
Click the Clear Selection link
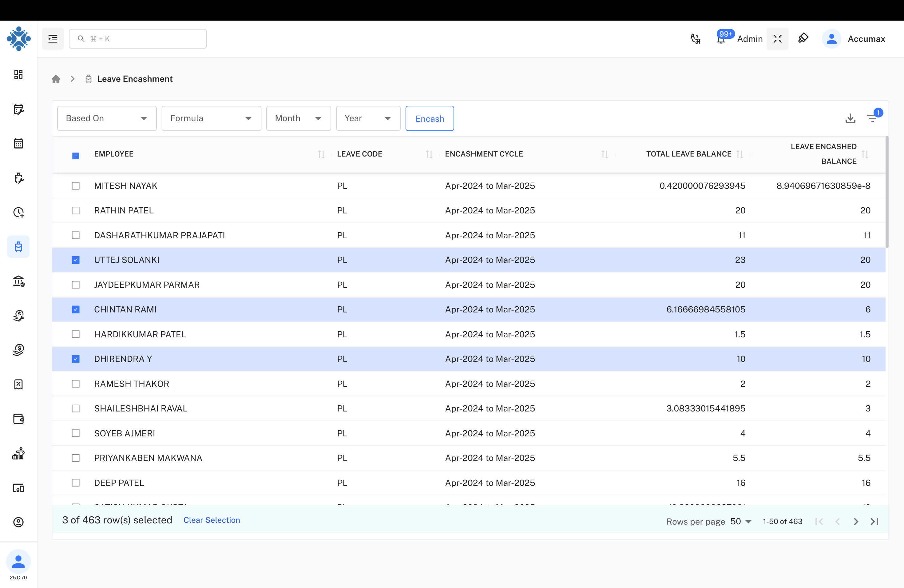212,520
